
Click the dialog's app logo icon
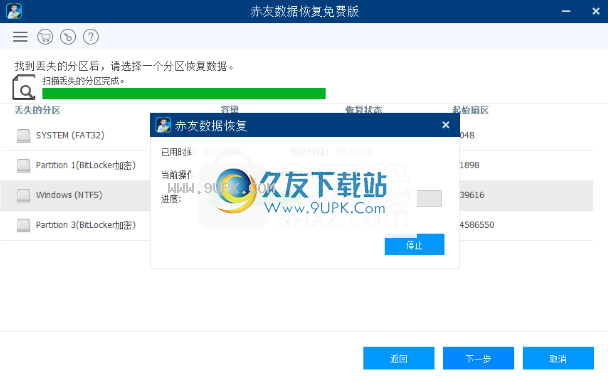(x=163, y=125)
